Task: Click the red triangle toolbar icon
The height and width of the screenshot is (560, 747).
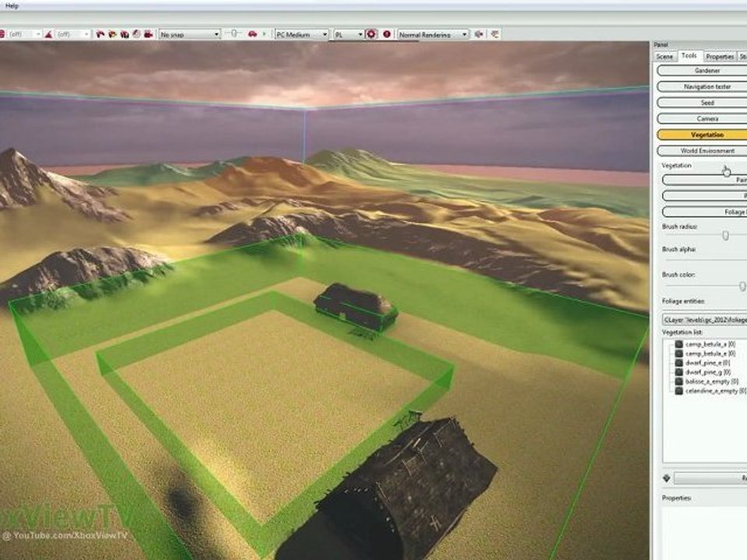Action: click(x=48, y=33)
